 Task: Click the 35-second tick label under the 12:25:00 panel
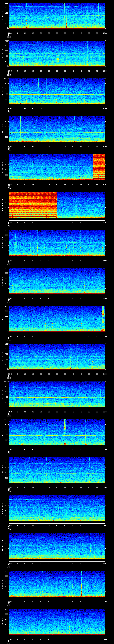[65, 450]
